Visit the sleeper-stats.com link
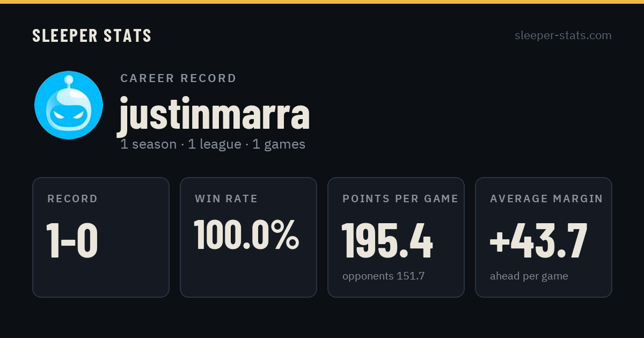644x338 pixels. coord(563,35)
